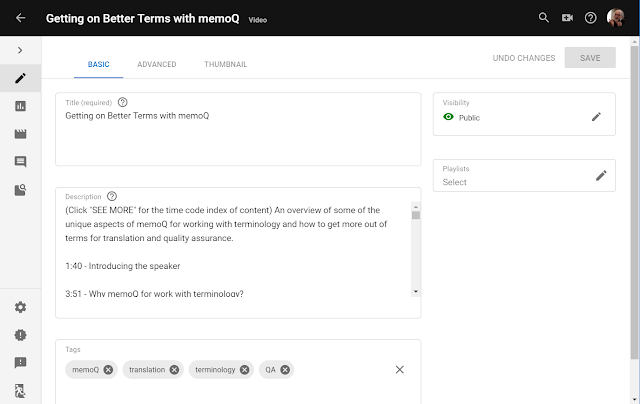Switch to the THUMBNAIL tab
Viewport: 640px width, 404px height.
(x=226, y=64)
